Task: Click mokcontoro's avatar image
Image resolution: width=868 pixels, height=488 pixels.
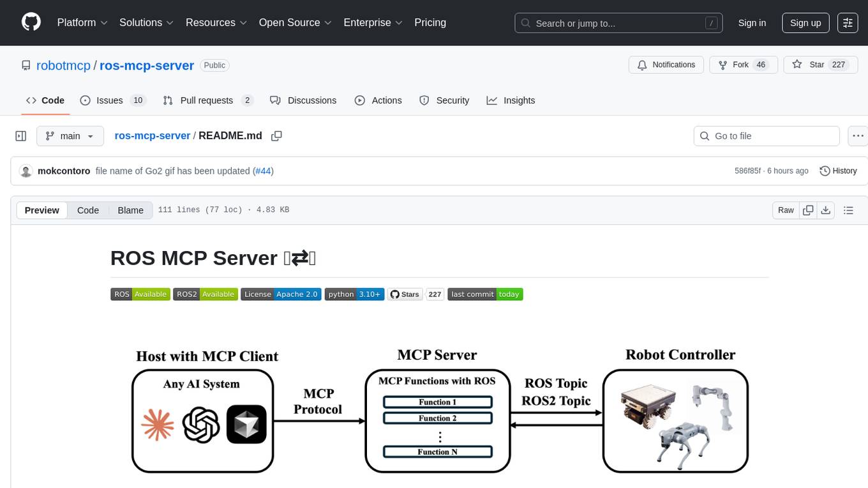Action: pos(26,171)
